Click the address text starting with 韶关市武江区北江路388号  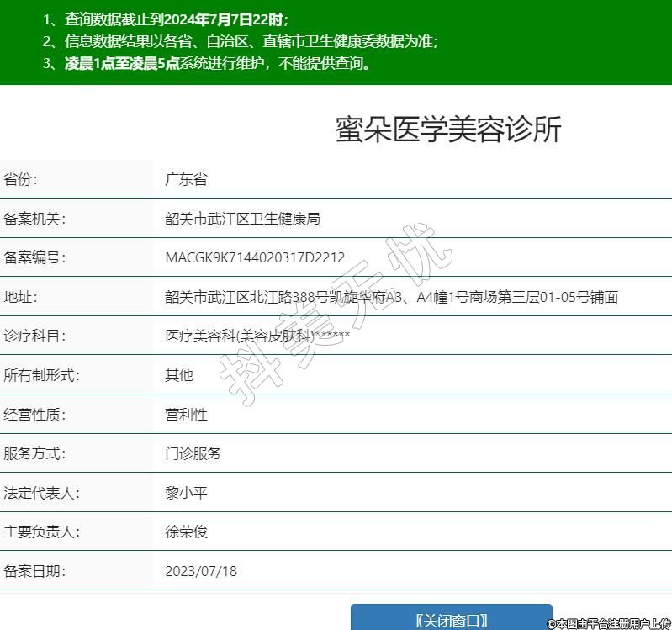coord(391,297)
